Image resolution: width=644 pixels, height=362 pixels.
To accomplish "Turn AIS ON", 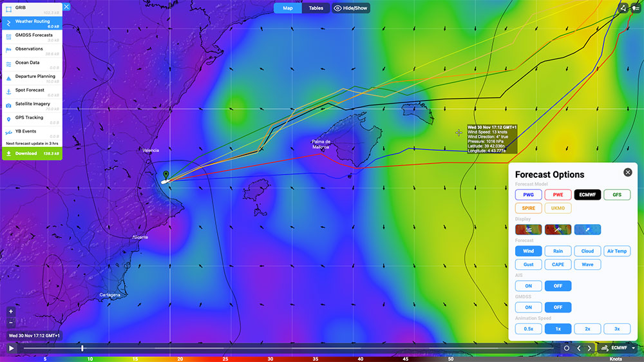I will tap(528, 286).
